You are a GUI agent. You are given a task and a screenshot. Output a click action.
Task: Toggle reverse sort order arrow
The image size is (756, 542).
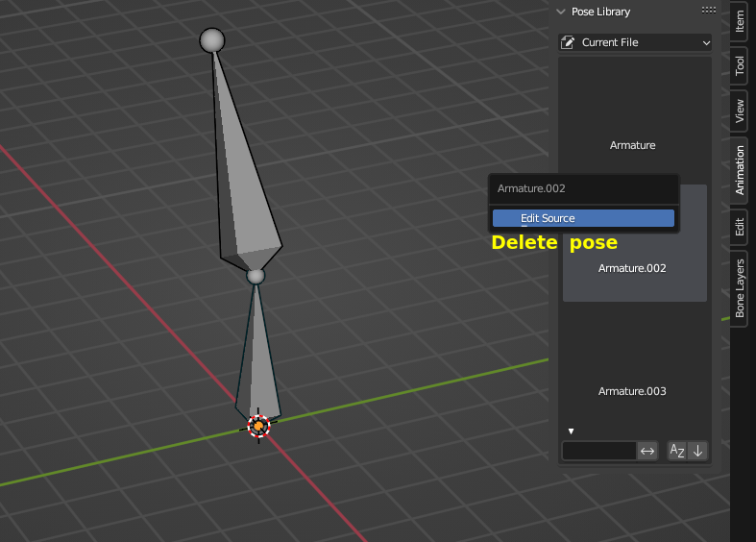697,451
